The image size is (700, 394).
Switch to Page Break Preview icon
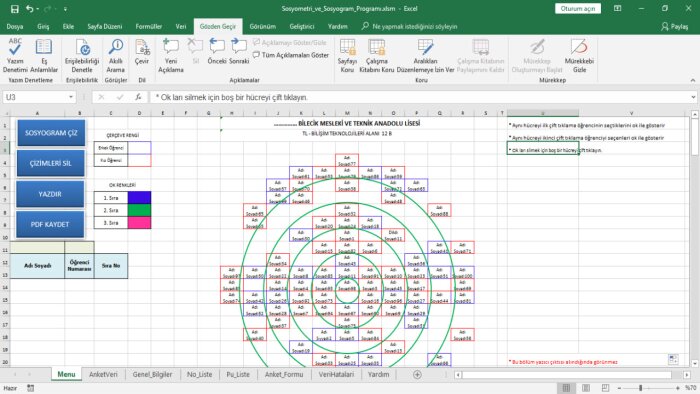[605, 388]
